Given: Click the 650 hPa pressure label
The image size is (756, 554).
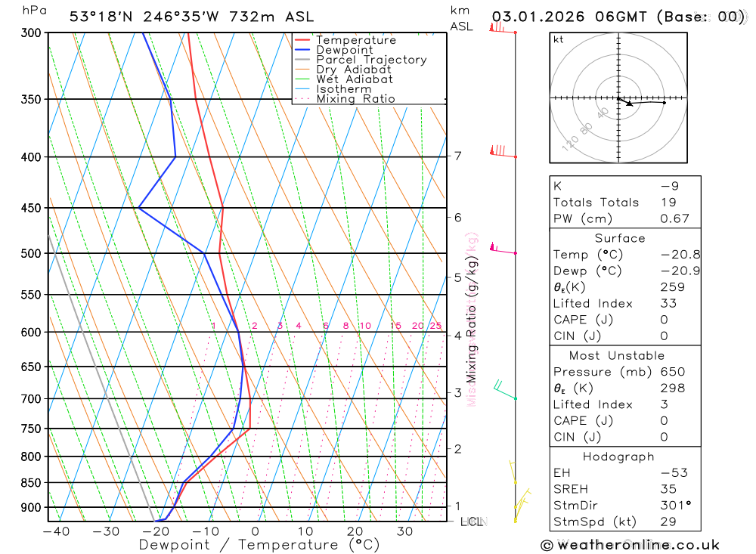Looking at the screenshot, I should [x=33, y=367].
